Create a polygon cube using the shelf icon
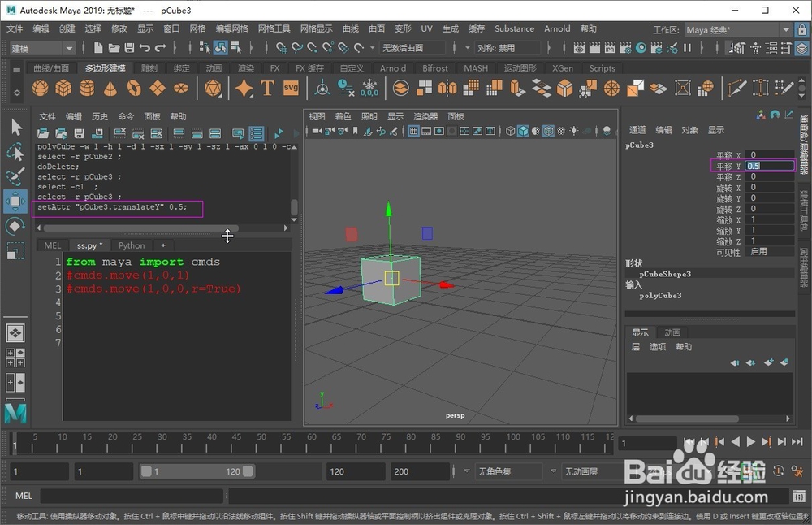Image resolution: width=812 pixels, height=525 pixels. 62,87
